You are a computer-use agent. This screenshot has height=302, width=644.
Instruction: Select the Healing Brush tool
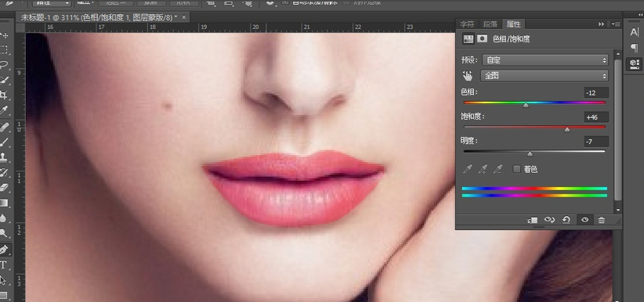4,128
